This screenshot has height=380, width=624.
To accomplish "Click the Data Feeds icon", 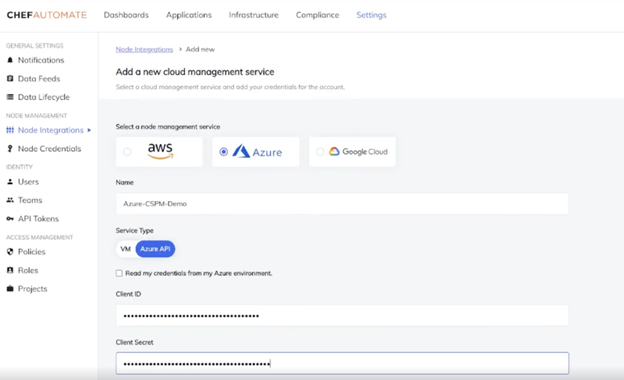I will point(10,78).
